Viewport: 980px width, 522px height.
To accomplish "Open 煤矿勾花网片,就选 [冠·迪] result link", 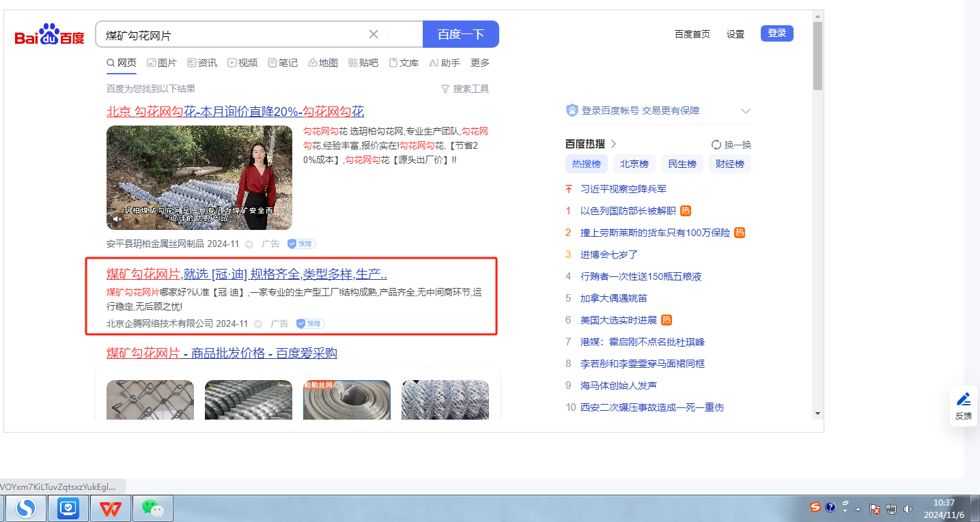I will pyautogui.click(x=247, y=274).
